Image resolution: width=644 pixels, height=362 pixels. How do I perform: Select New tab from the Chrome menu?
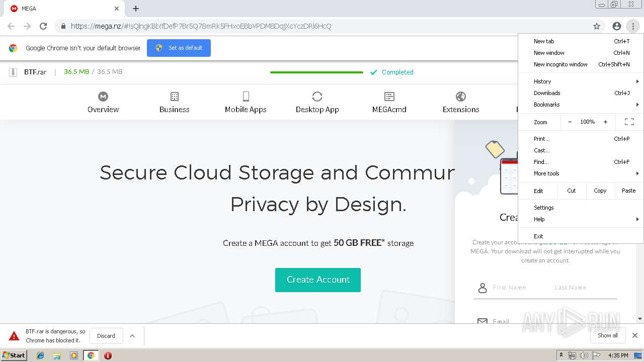[x=581, y=41]
